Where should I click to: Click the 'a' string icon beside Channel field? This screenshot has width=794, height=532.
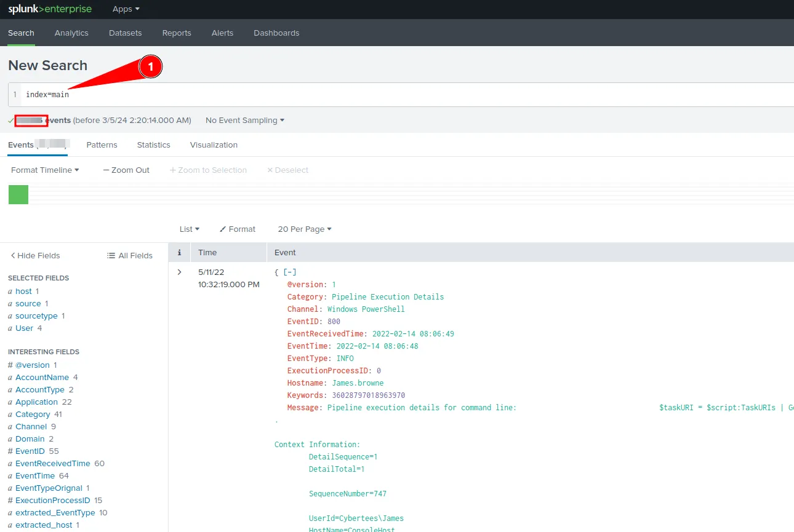tap(10, 426)
